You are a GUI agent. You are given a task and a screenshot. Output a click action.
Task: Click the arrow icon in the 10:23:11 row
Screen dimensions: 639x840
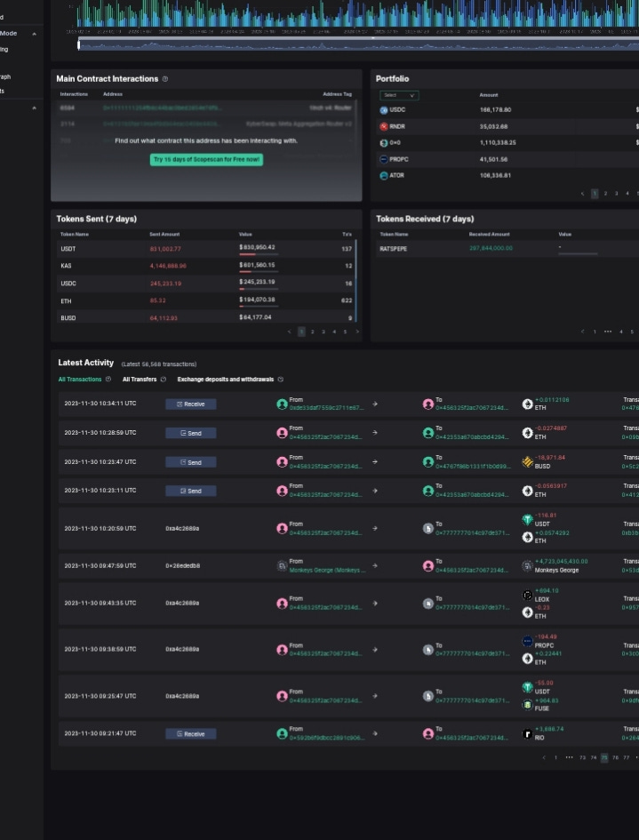pos(375,490)
